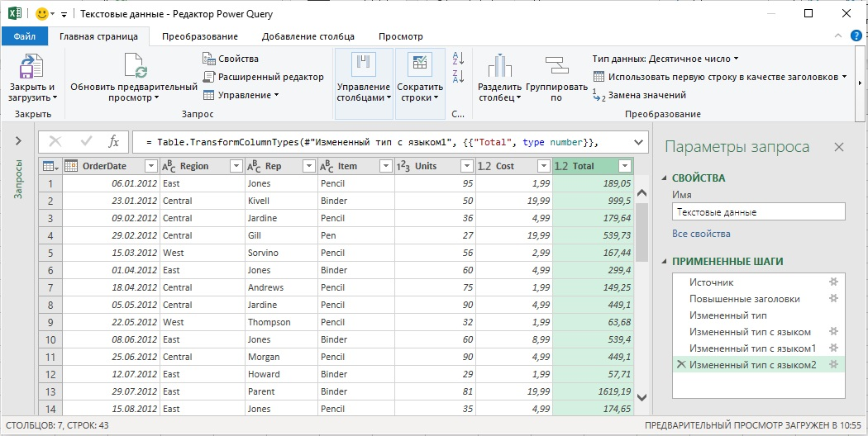The width and height of the screenshot is (868, 436).
Task: Click the fx function icon
Action: (x=113, y=142)
